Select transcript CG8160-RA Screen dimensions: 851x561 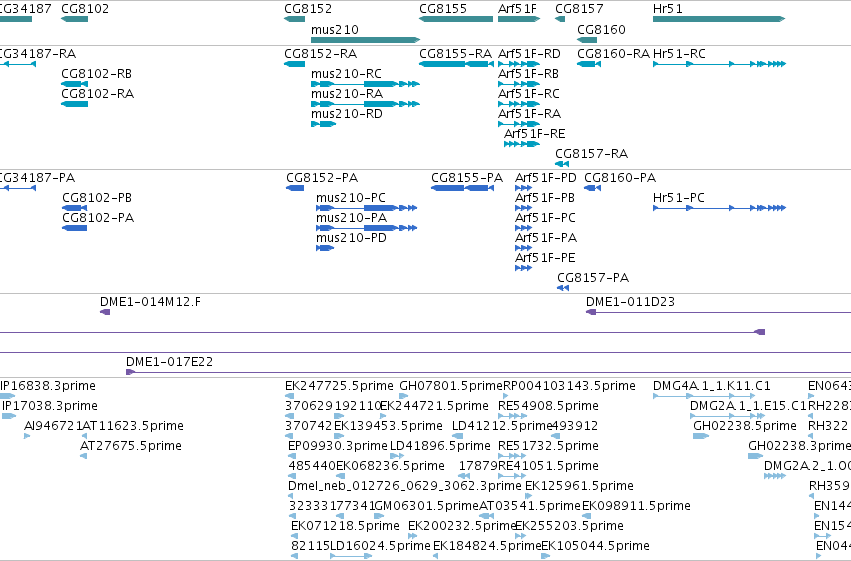[x=613, y=54]
